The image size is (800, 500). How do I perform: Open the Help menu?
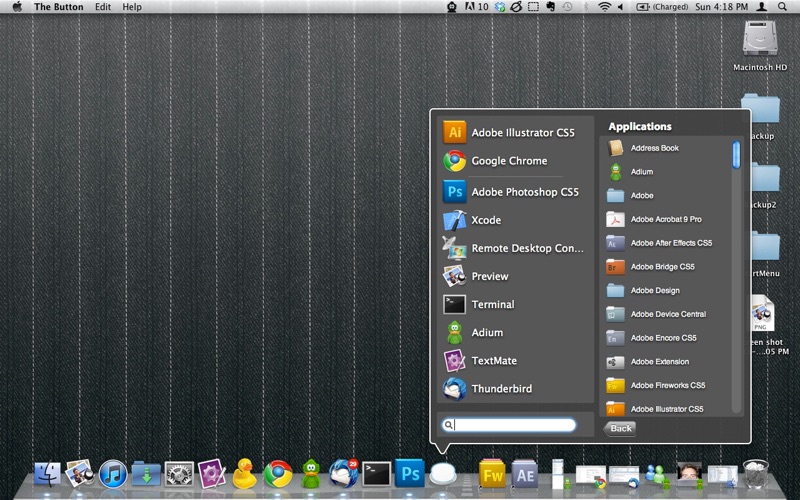(132, 7)
